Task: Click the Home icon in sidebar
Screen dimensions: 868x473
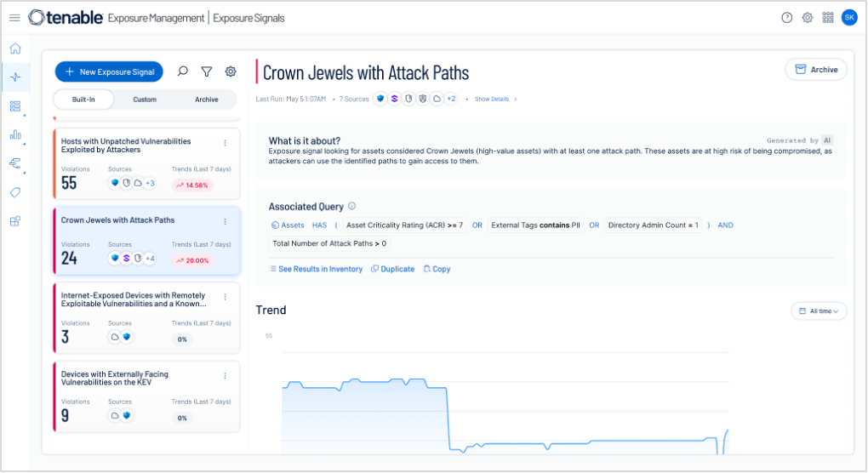Action: (14, 48)
